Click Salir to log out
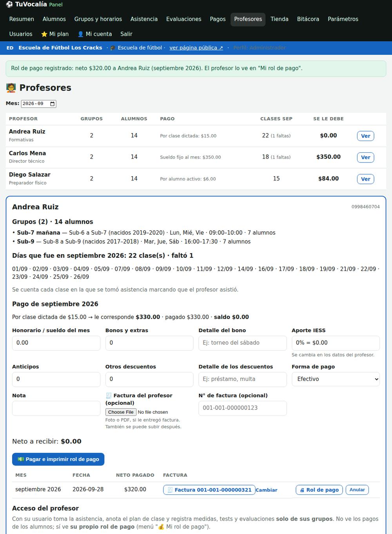Image resolution: width=392 pixels, height=534 pixels. [126, 34]
